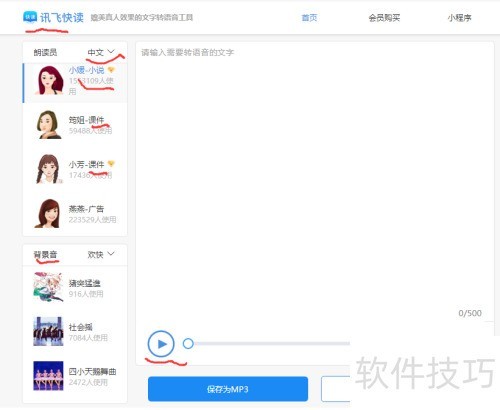Screen dimensions: 500x410
Task: Click the gold VIP badge beside 小媛-小说
Action: (x=111, y=70)
